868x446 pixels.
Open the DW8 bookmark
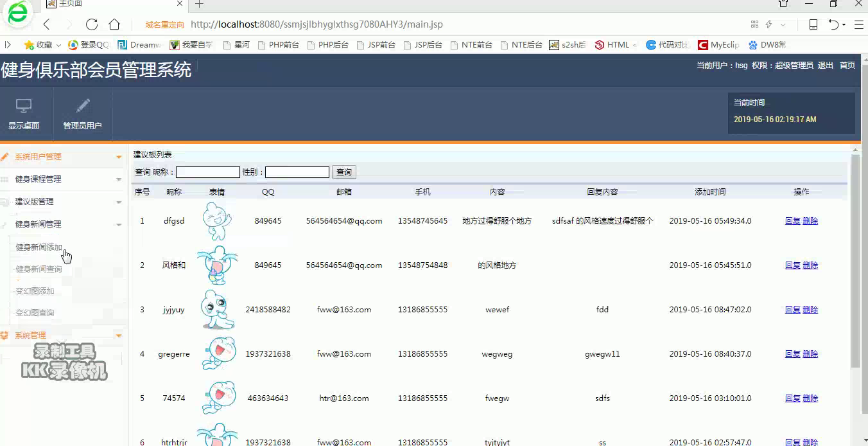767,45
